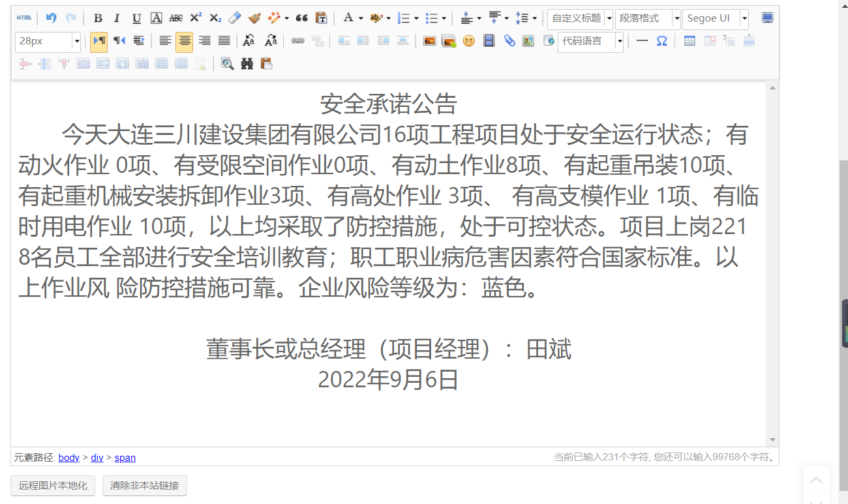Insert a video with the film icon
This screenshot has height=504, width=848.
coord(489,41)
